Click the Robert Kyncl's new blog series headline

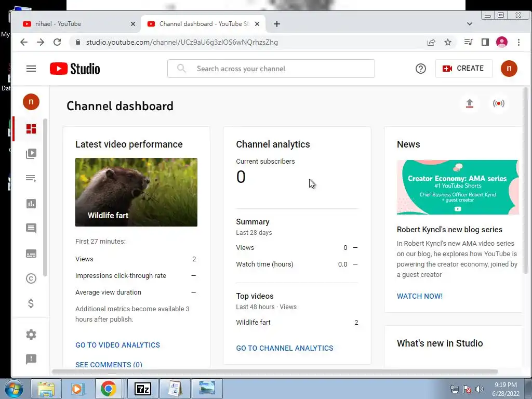449,230
